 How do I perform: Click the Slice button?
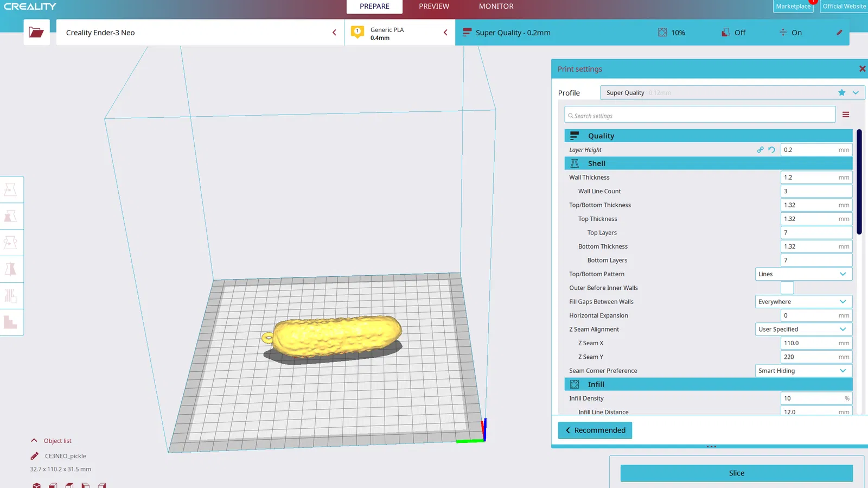click(x=737, y=473)
